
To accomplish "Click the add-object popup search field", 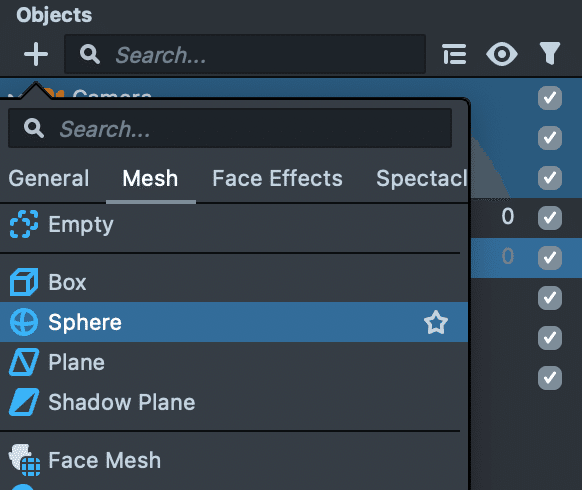I will 230,128.
